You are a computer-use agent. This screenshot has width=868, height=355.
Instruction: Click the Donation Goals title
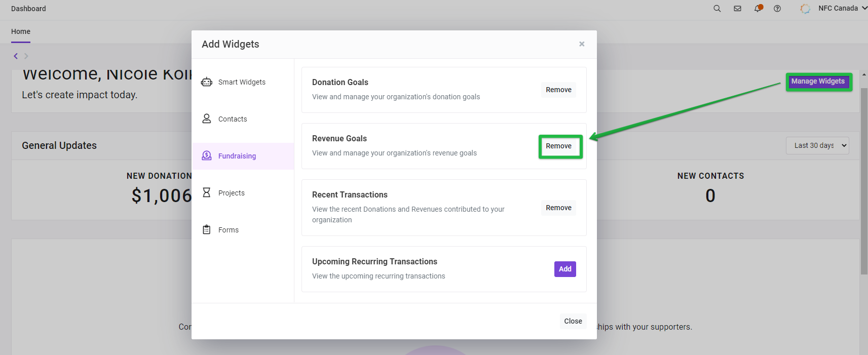pos(340,82)
